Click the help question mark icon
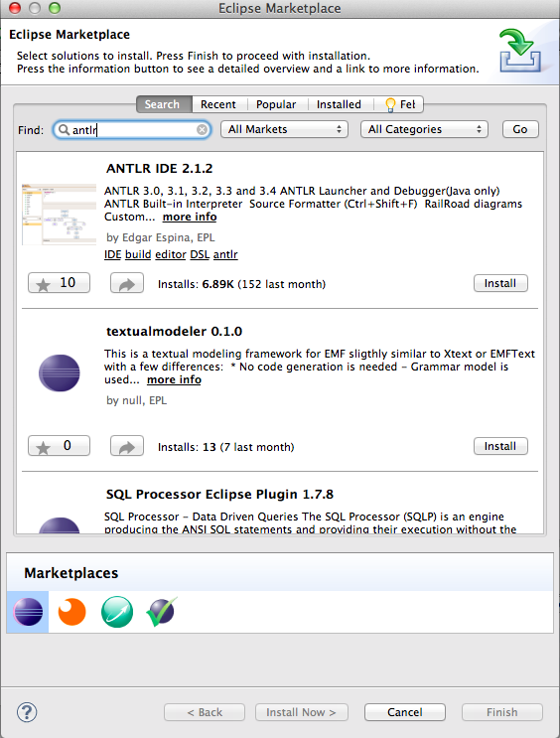The image size is (560, 738). (27, 712)
